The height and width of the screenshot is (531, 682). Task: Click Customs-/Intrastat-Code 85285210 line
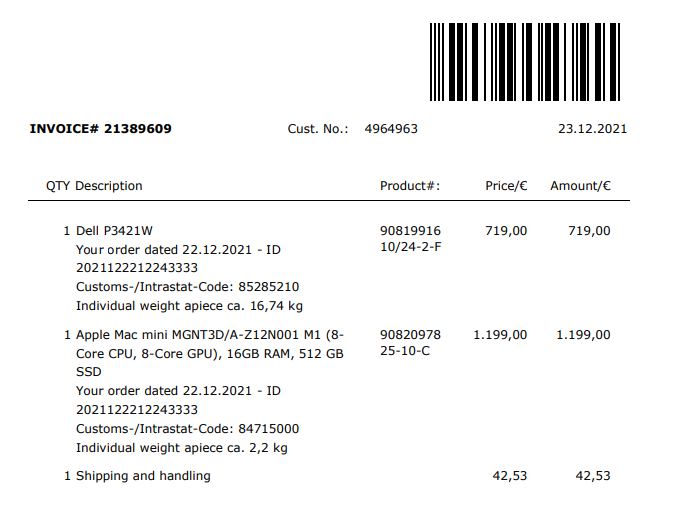click(x=187, y=287)
